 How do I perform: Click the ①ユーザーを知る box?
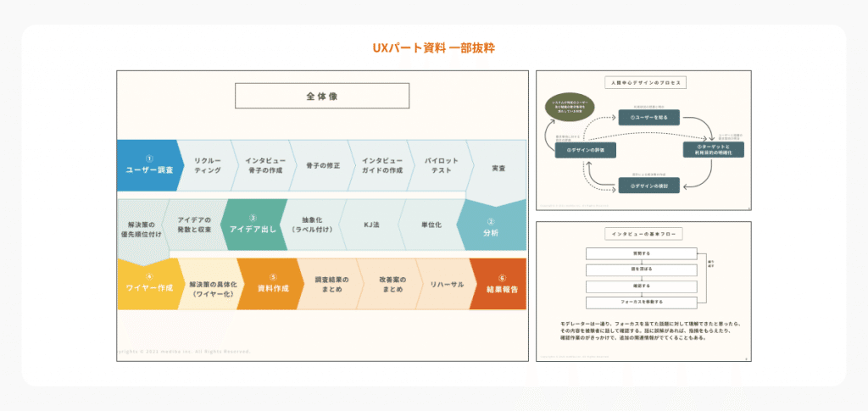(x=648, y=118)
